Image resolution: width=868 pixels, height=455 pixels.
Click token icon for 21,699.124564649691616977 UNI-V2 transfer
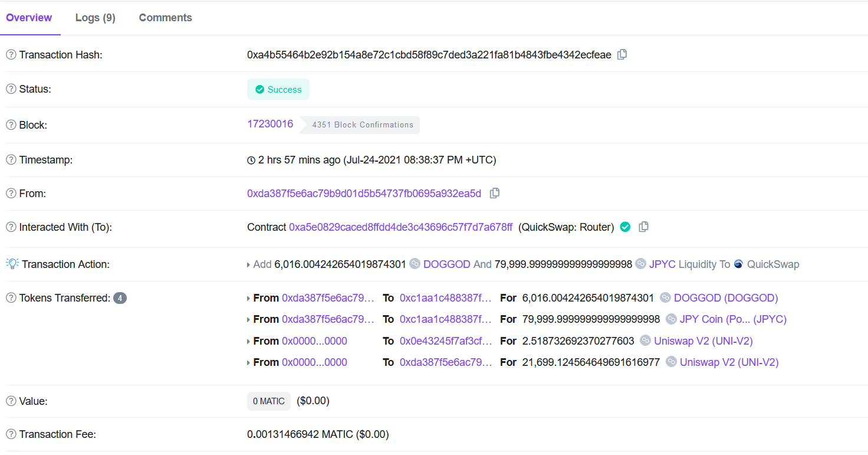[671, 362]
